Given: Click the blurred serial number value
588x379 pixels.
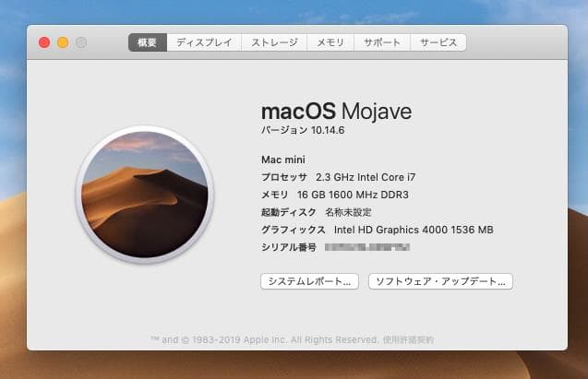Looking at the screenshot, I should coord(367,247).
